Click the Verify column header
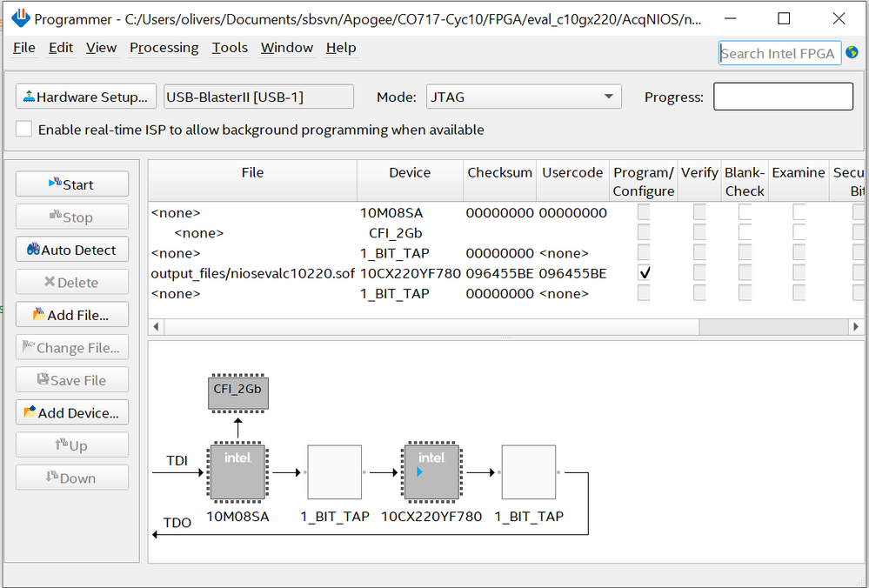The image size is (869, 588). point(699,181)
